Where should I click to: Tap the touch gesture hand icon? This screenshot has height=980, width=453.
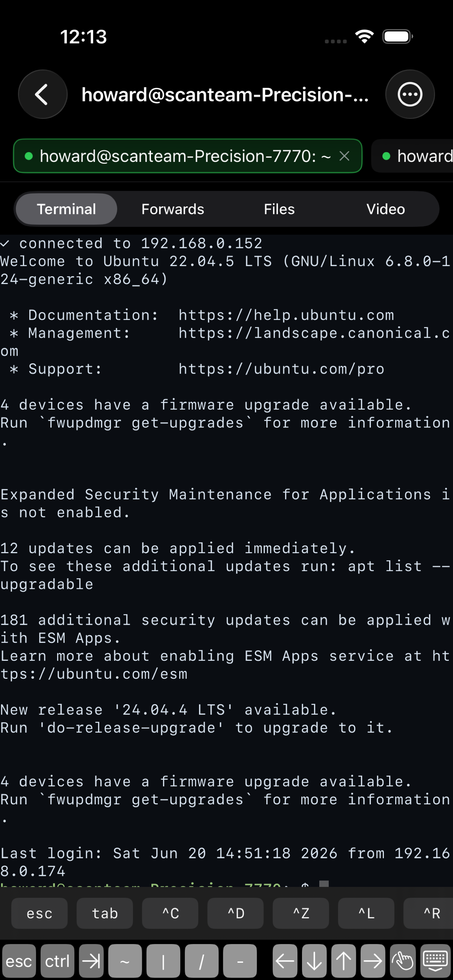coord(403,961)
